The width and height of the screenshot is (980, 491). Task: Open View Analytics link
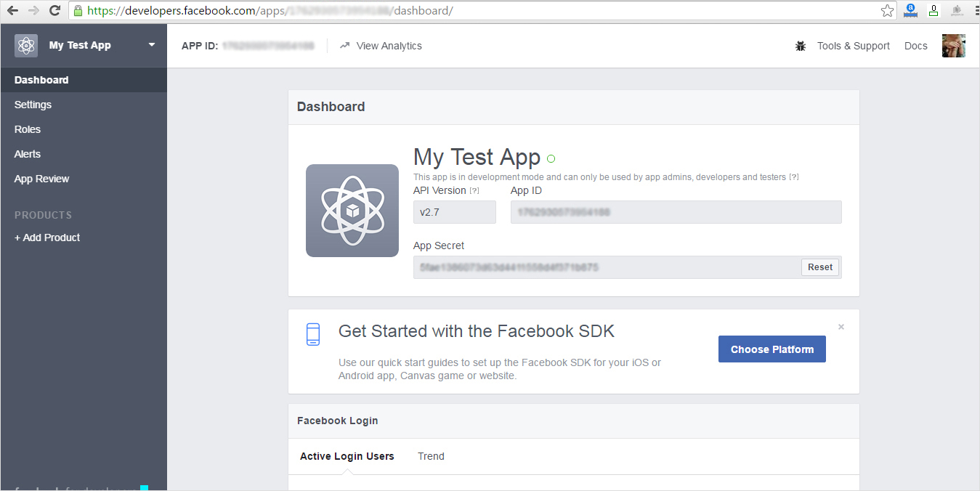(x=389, y=46)
